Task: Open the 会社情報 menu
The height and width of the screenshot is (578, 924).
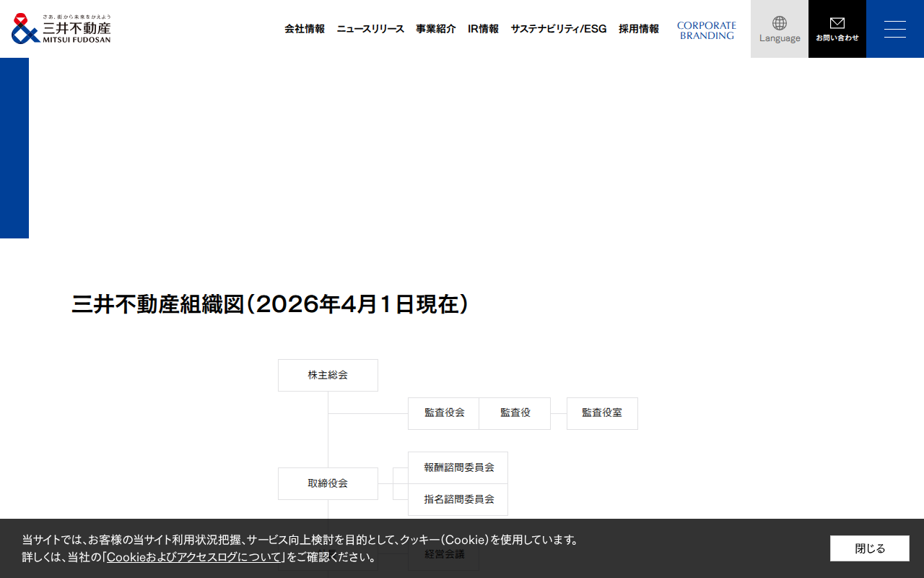Action: [x=305, y=29]
